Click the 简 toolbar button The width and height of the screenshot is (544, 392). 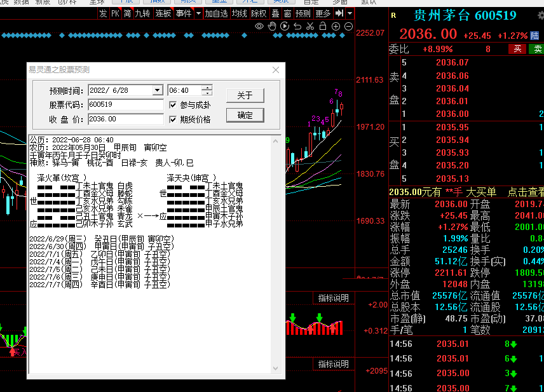pyautogui.click(x=127, y=13)
